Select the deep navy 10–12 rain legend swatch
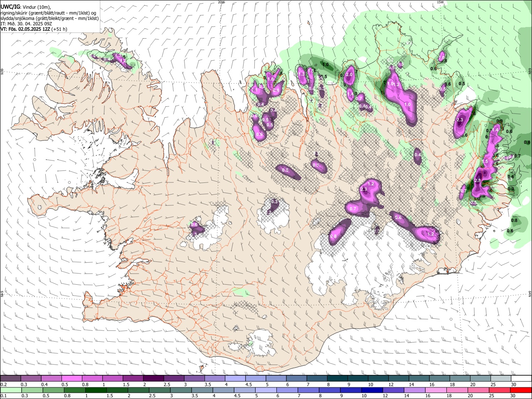Viewport: 532px width, 399px height. click(x=373, y=390)
